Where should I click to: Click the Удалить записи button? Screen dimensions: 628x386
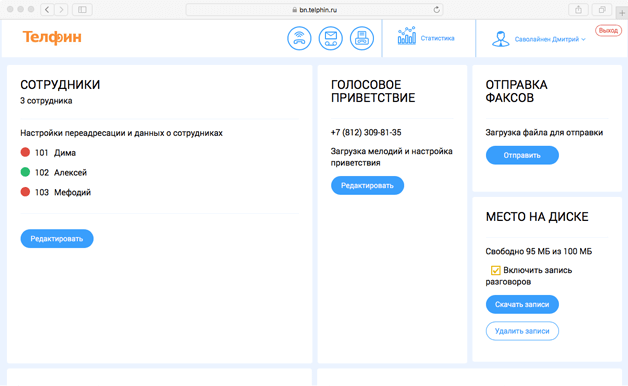pyautogui.click(x=522, y=331)
